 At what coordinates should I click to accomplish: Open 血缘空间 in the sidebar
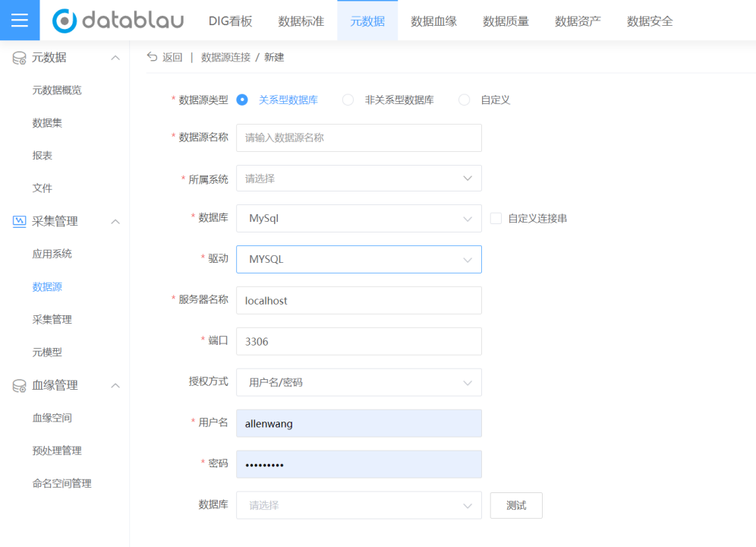pos(52,418)
